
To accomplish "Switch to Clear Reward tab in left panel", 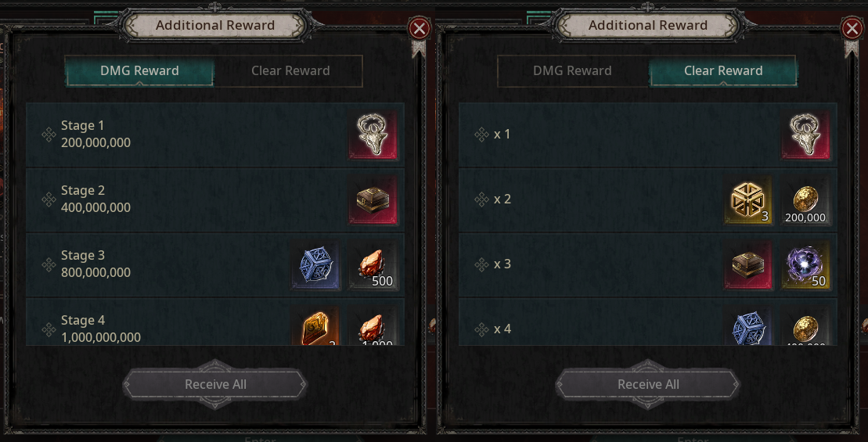I will 290,71.
